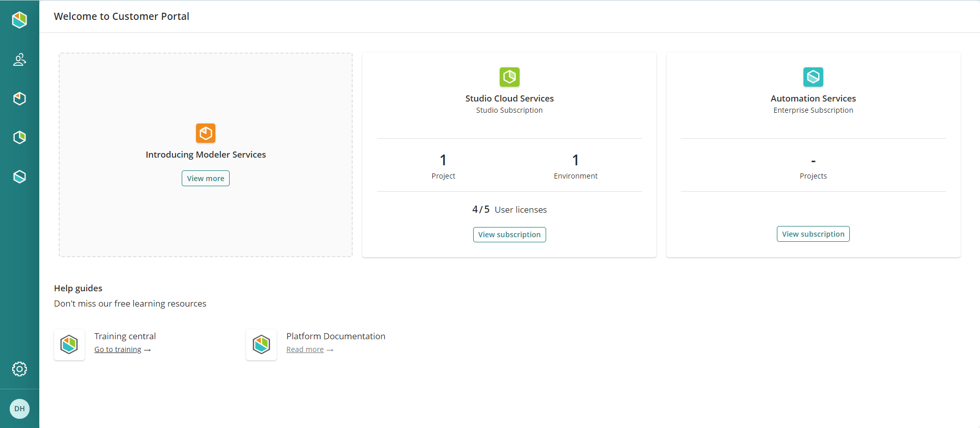Click the Studio Subscription label
Image resolution: width=980 pixels, height=428 pixels.
tap(509, 110)
